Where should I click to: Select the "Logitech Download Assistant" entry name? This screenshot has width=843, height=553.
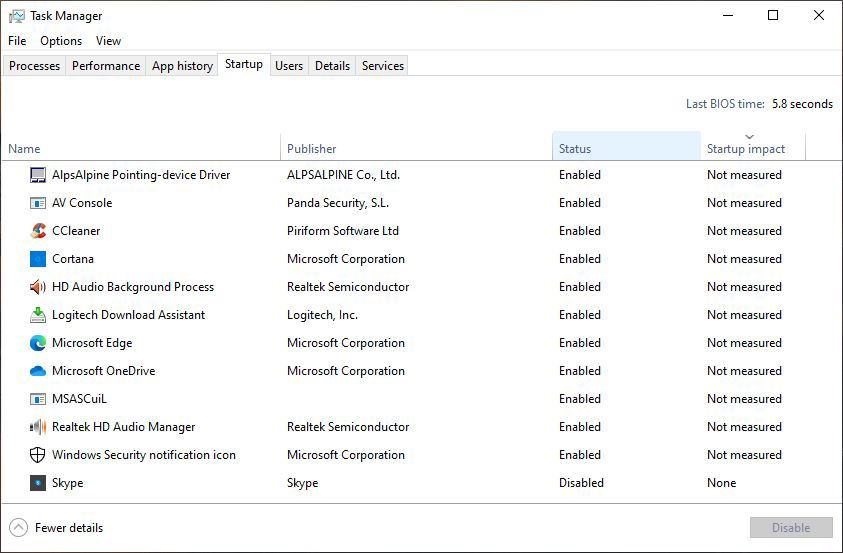point(128,315)
